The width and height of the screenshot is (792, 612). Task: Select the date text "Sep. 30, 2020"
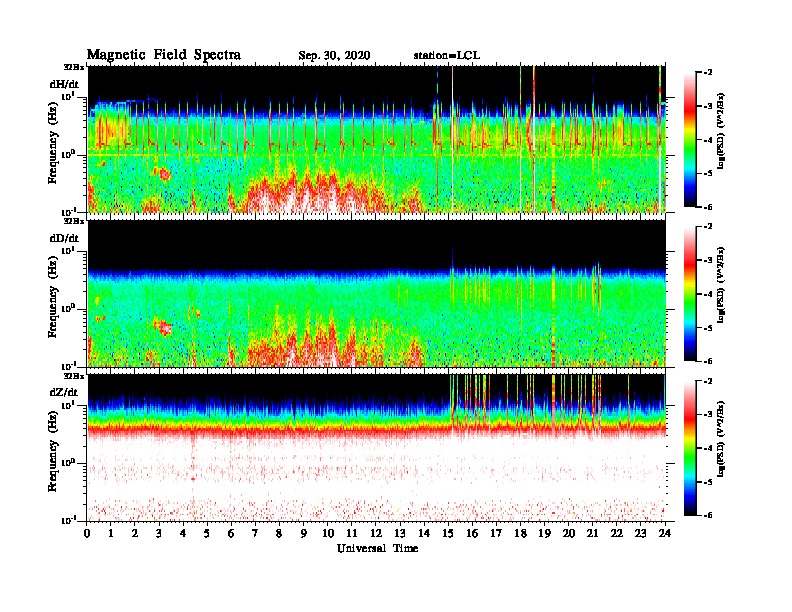coord(334,56)
